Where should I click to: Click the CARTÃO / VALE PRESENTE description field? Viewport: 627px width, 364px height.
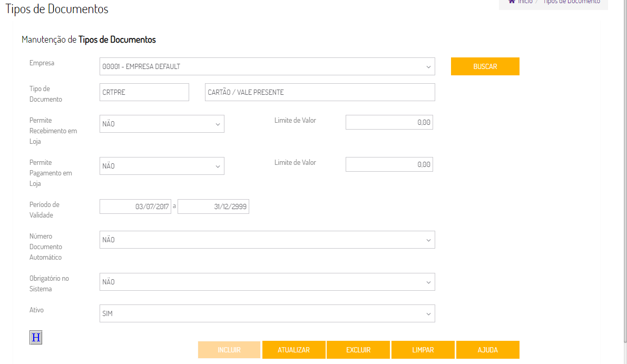point(320,92)
